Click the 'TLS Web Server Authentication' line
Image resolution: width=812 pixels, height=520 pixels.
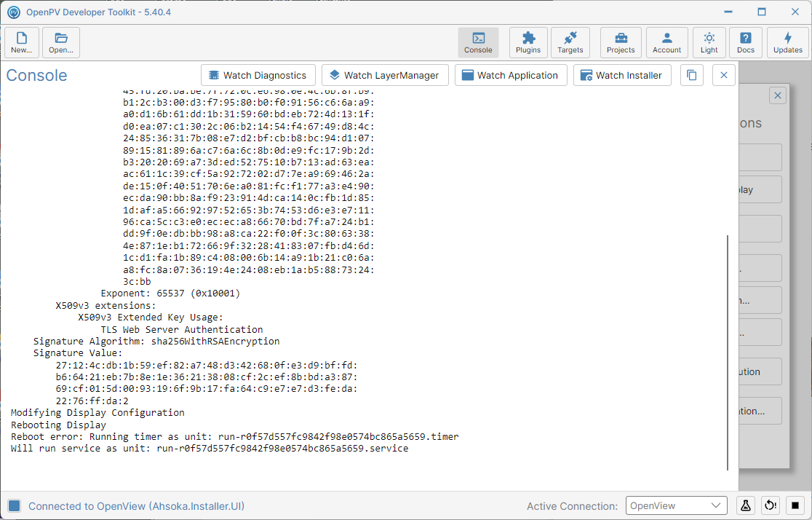pyautogui.click(x=182, y=329)
